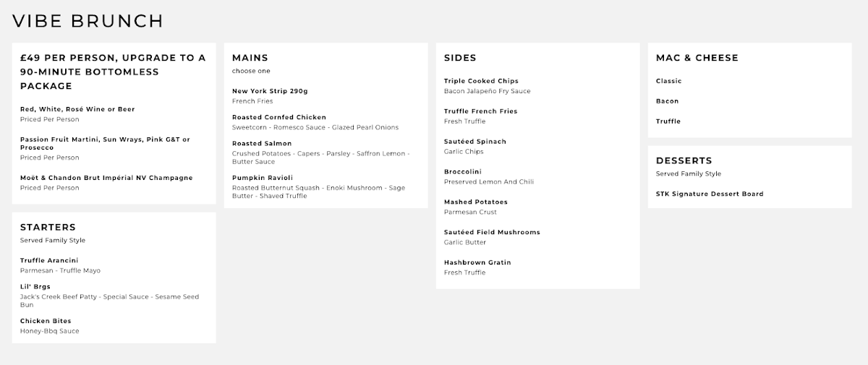Viewport: 868px width, 365px height.
Task: Click the Truffle French Fries side
Action: [x=480, y=111]
